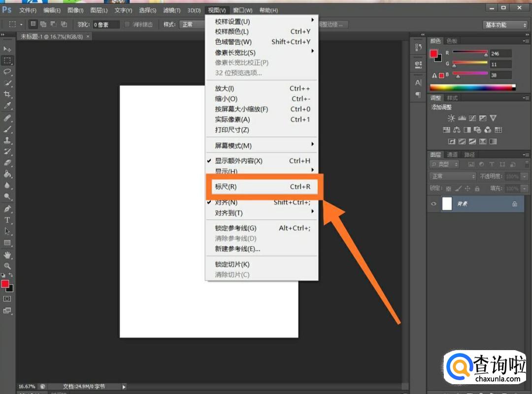Select the Crop tool
Viewport: 532px width, 394px height.
pyautogui.click(x=7, y=94)
